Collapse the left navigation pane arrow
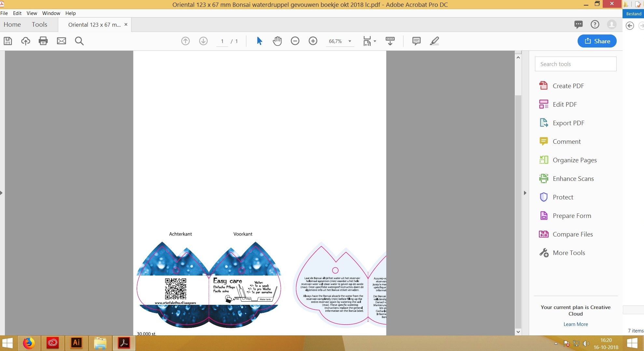This screenshot has height=351, width=644. tap(2, 193)
